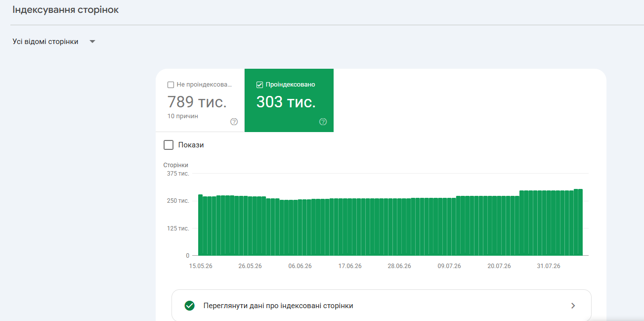Click chart bar above 31.07.26 date

tap(549, 223)
